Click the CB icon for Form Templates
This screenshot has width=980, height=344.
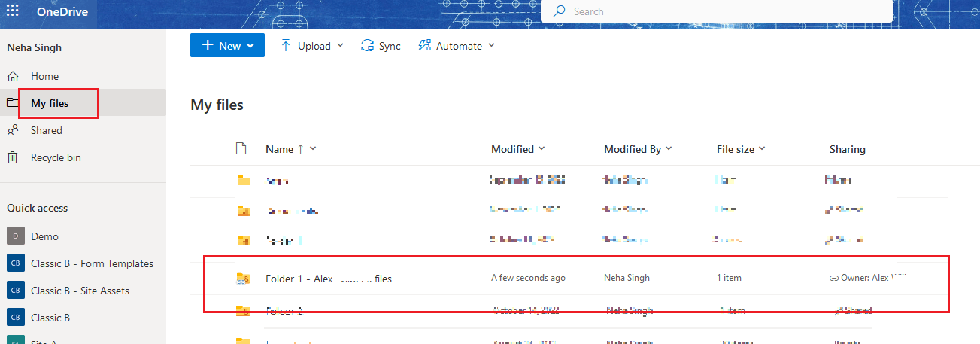tap(15, 263)
